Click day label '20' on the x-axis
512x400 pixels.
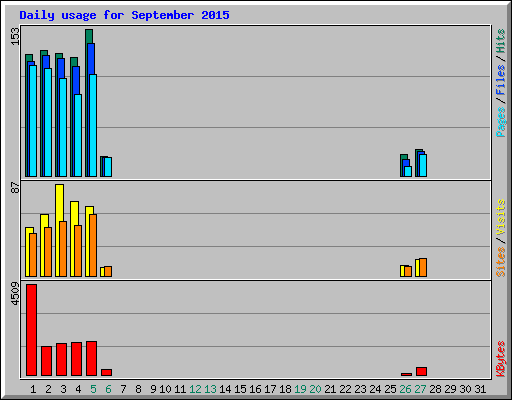coord(315,389)
